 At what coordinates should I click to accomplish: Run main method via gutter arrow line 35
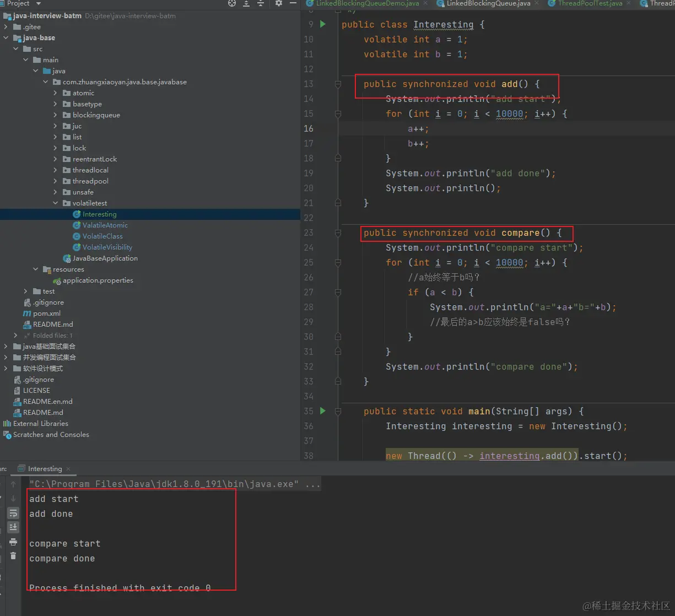click(323, 411)
